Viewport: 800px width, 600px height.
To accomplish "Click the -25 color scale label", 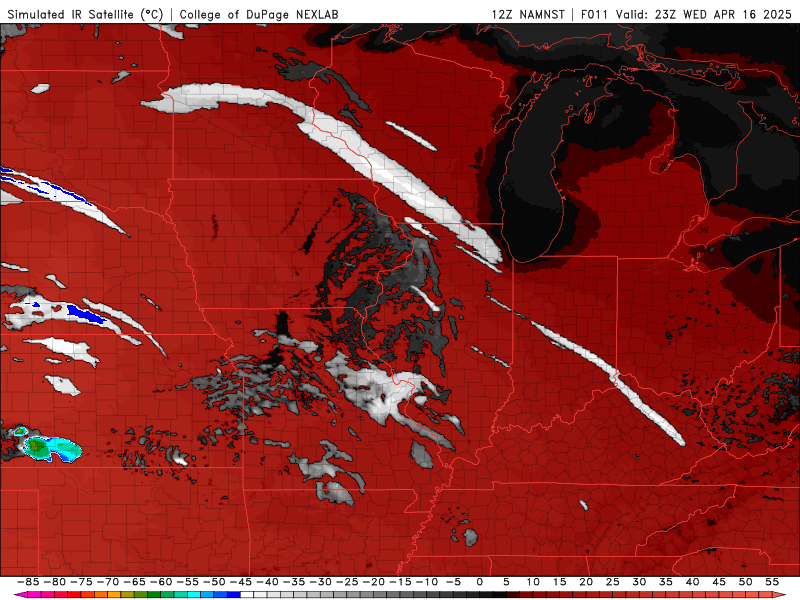I will [x=345, y=582].
